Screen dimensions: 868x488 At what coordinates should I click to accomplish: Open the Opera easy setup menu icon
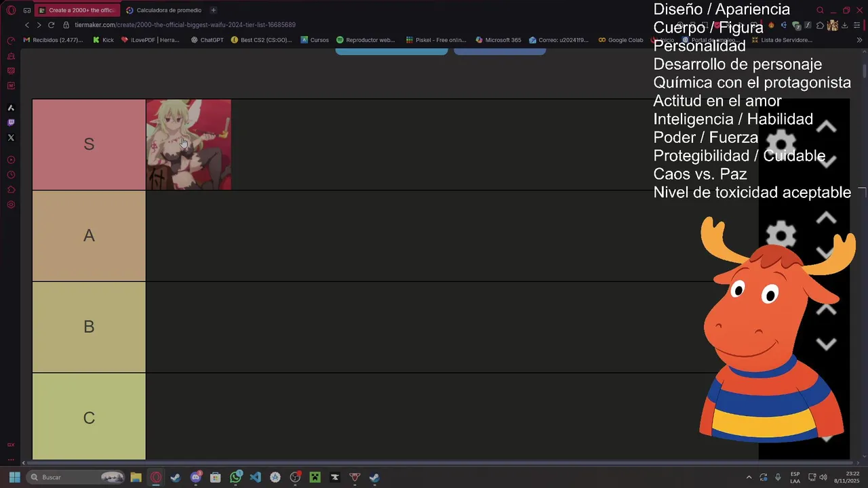pos(857,25)
